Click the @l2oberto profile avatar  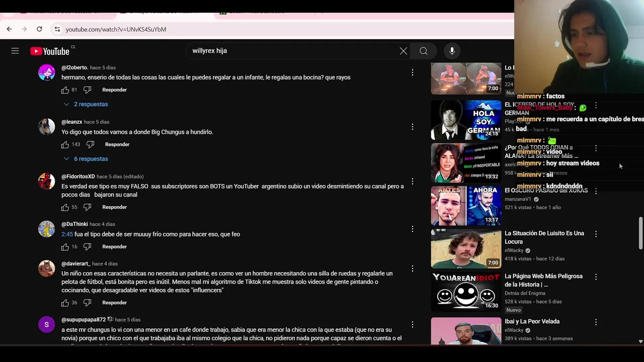(47, 72)
